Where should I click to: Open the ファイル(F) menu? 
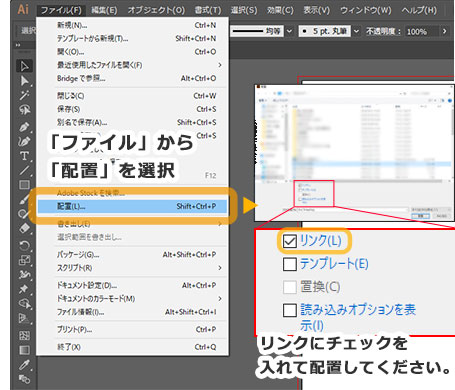[x=61, y=10]
